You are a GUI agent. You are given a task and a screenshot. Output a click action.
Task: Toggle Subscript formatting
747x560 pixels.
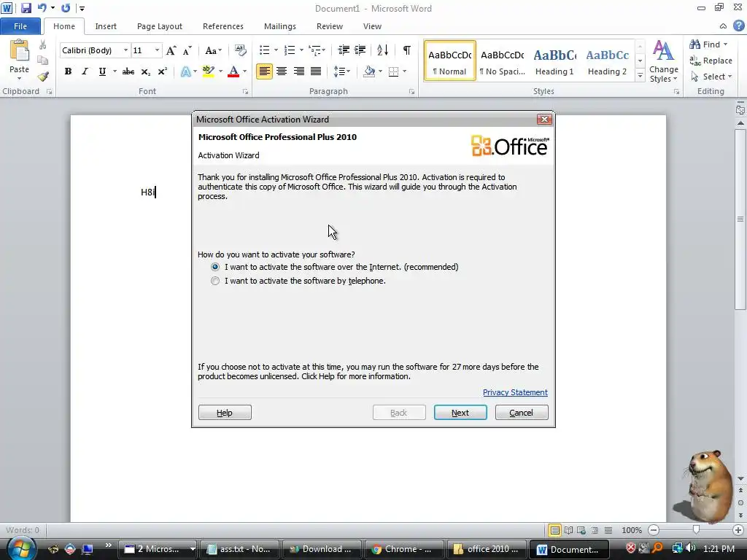click(146, 71)
